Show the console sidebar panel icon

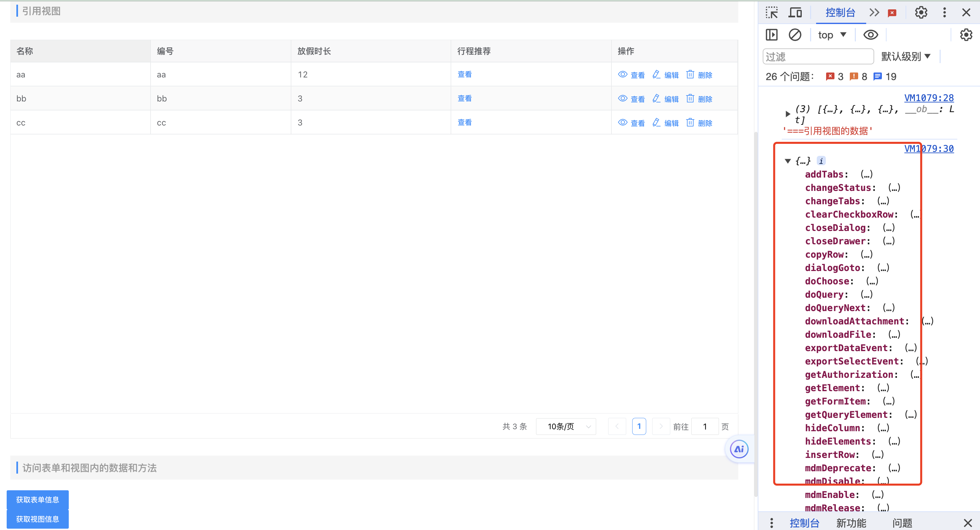point(771,35)
